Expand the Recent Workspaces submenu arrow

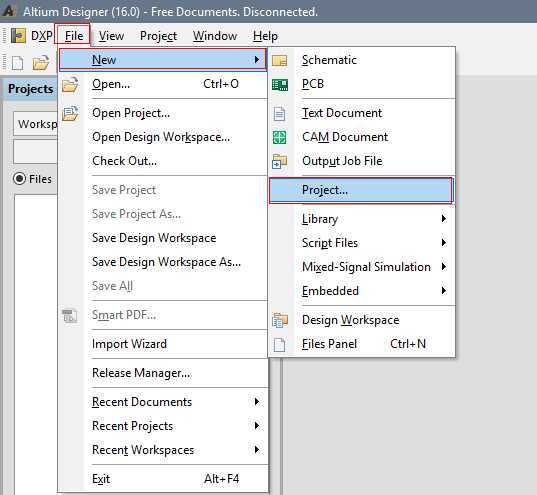coord(257,449)
